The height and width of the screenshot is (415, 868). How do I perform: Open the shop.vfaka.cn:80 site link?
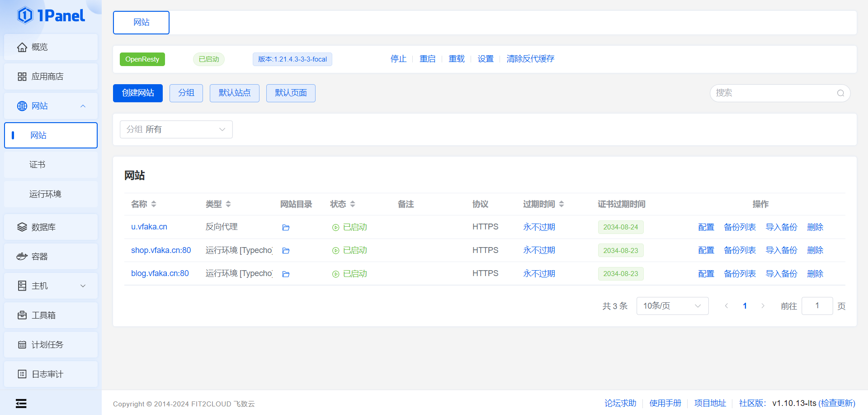tap(161, 250)
